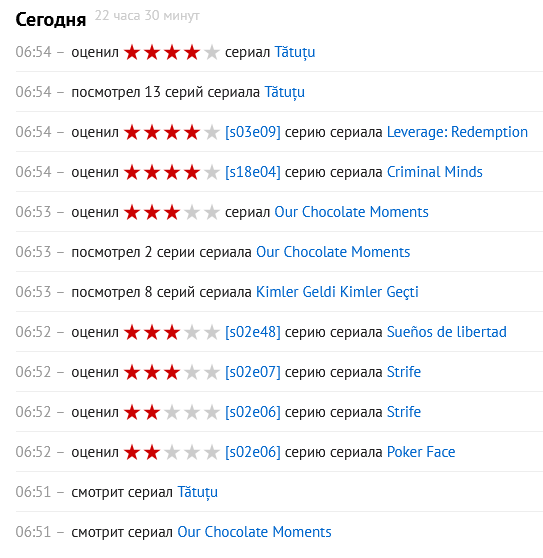
Task: Open Our Chocolate Moments in the bottom watching row
Action: point(254,532)
